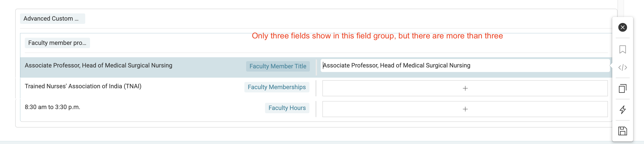Viewport: 644px width, 144px height.
Task: Click the Faculty Hours field tag
Action: tap(287, 108)
